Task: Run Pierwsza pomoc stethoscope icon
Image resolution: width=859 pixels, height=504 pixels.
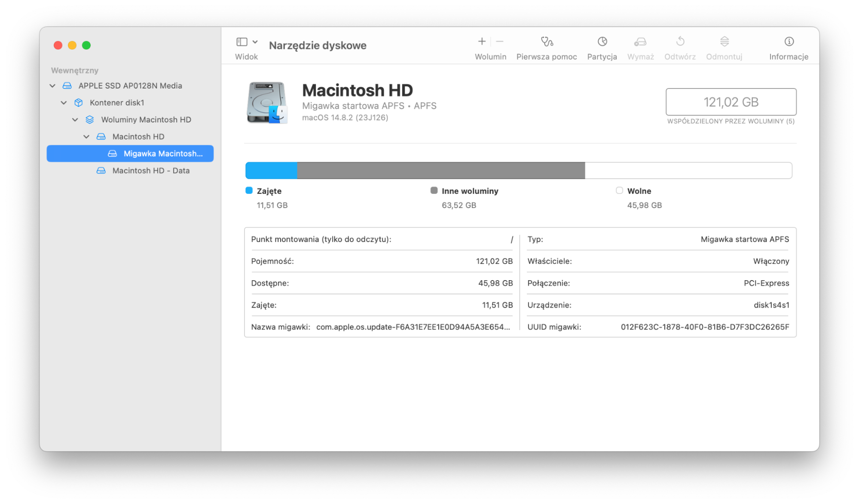Action: tap(547, 41)
